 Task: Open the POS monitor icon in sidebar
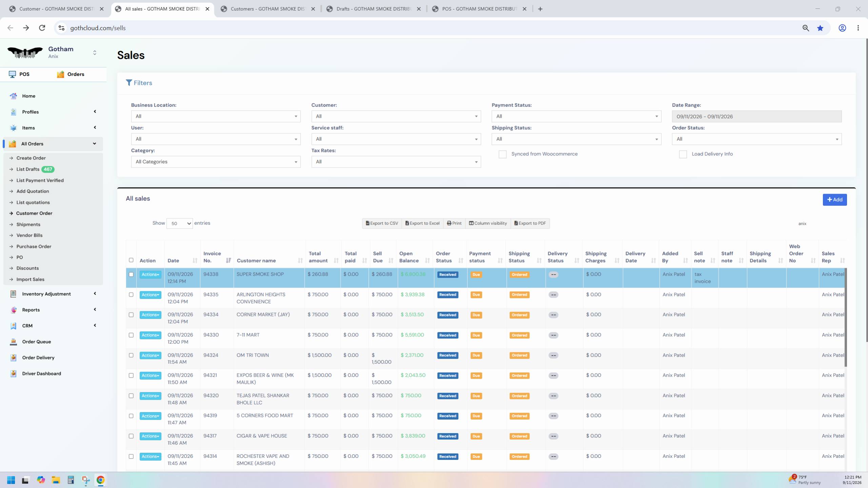tap(13, 74)
